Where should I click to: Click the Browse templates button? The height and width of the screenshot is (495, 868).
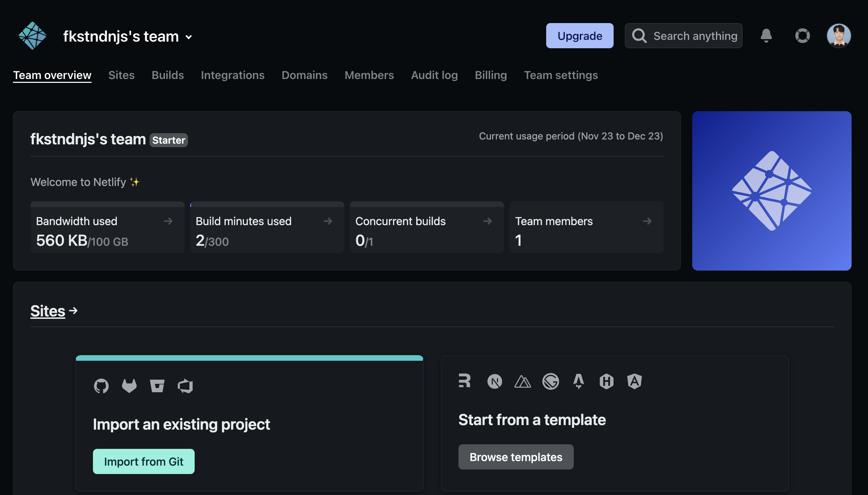[516, 457]
